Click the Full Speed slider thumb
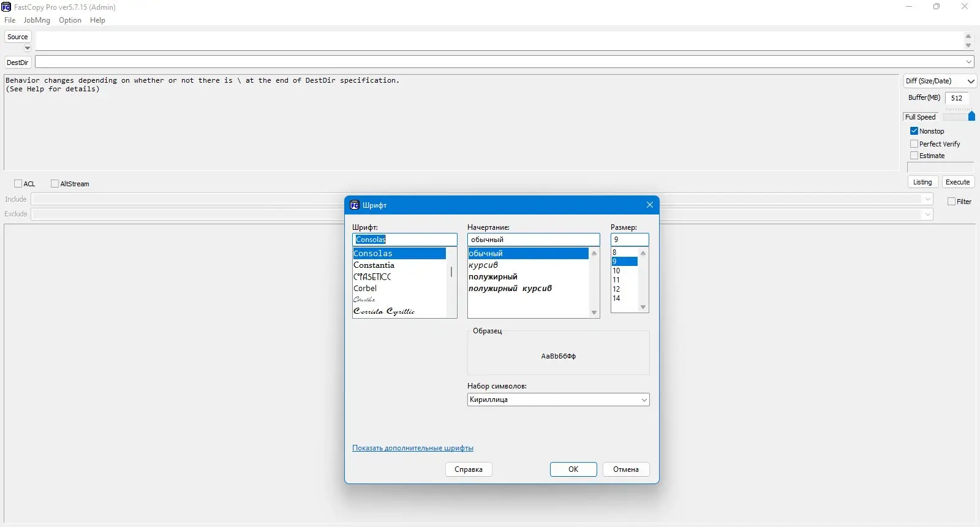The width and height of the screenshot is (980, 527). (x=971, y=116)
